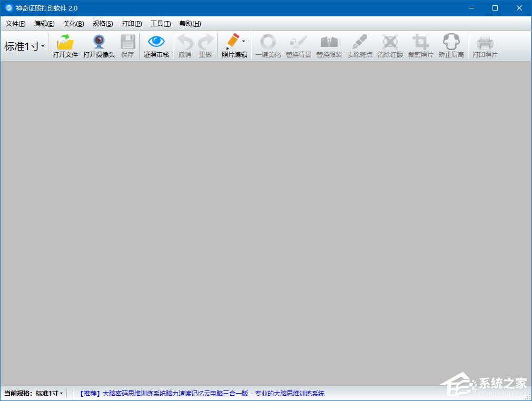This screenshot has width=532, height=401.
Task: Print the photo via 打印照片 icon
Action: point(484,46)
